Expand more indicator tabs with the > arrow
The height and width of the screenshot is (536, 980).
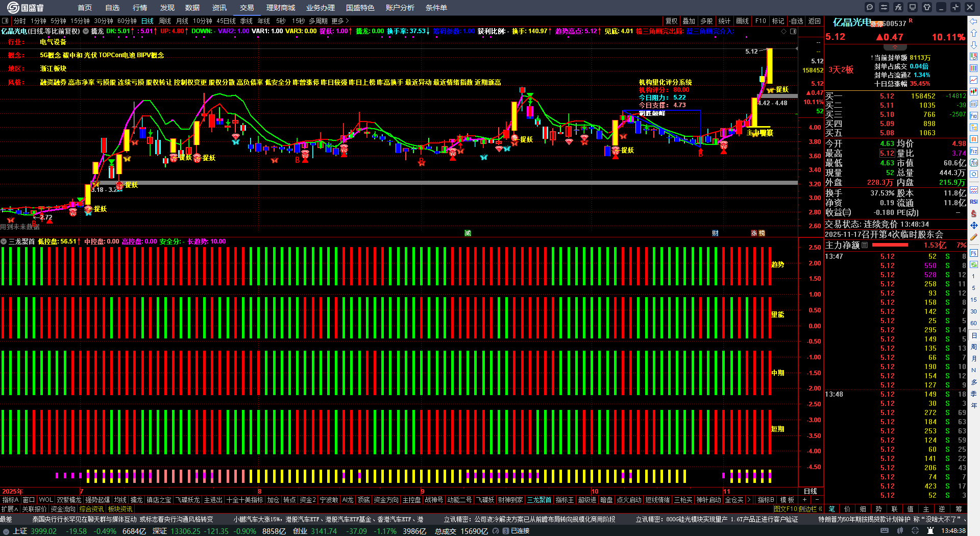(x=749, y=500)
